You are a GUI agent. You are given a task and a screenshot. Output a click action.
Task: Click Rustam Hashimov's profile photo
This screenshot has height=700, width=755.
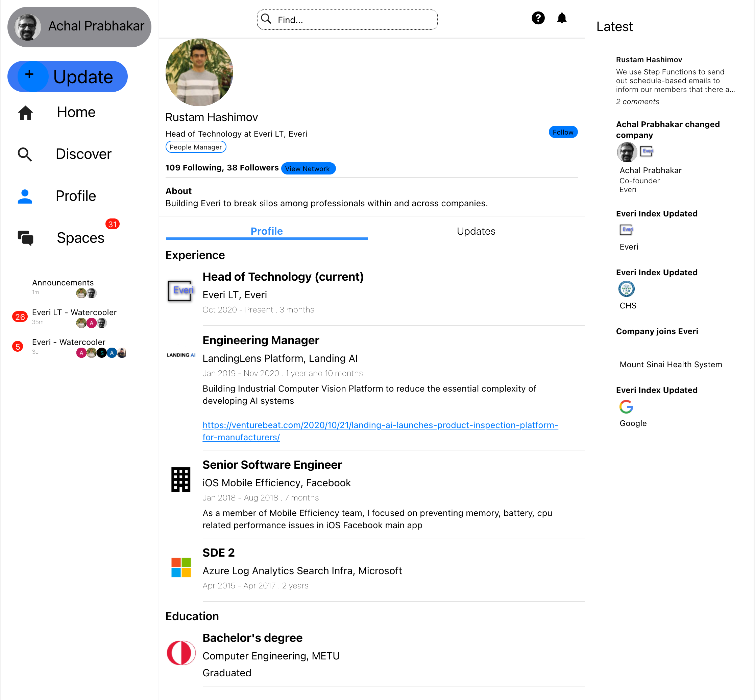coord(199,72)
